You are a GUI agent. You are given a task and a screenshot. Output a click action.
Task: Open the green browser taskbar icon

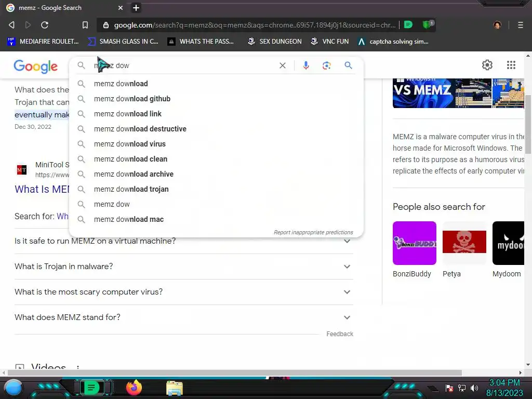[91, 387]
